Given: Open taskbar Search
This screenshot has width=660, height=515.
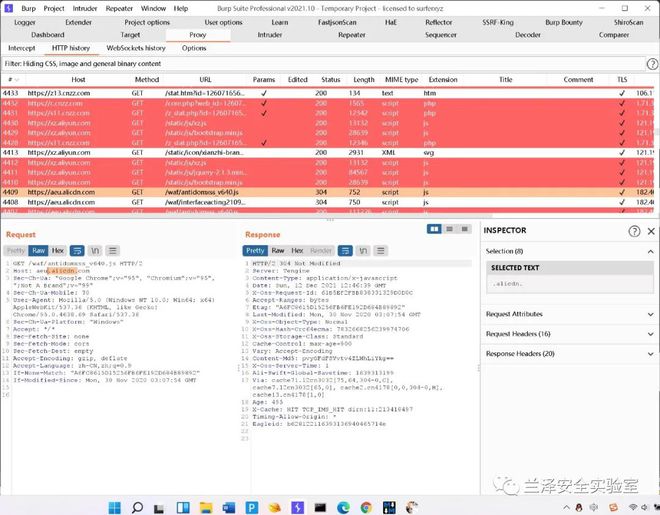Looking at the screenshot, I should 137,507.
